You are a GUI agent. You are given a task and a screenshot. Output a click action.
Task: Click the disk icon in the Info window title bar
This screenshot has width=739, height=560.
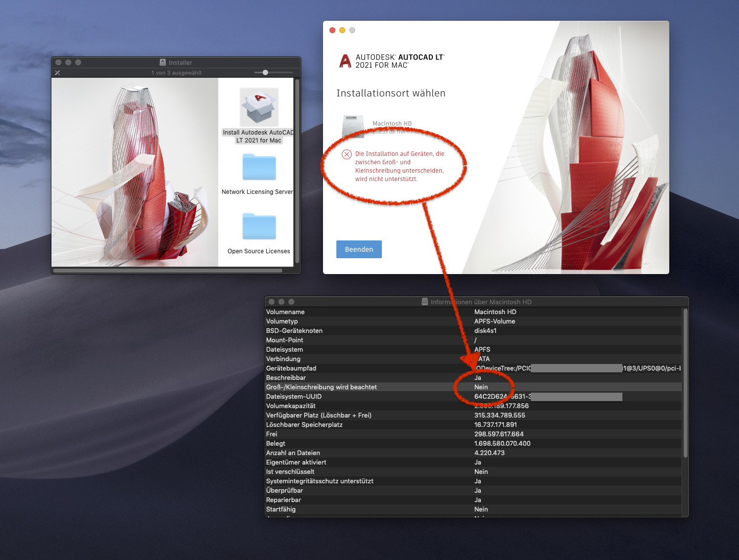(x=425, y=301)
